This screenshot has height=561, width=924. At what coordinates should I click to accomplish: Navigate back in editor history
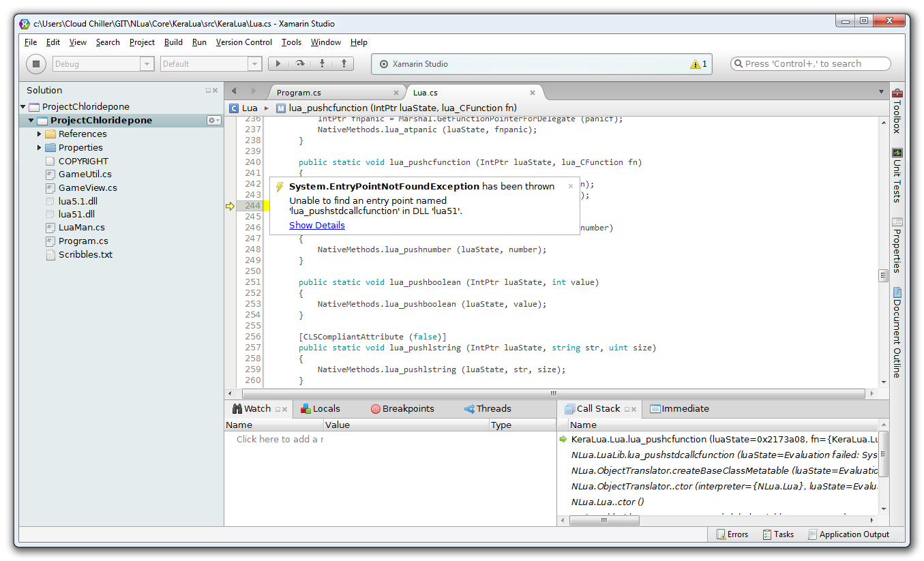[234, 91]
